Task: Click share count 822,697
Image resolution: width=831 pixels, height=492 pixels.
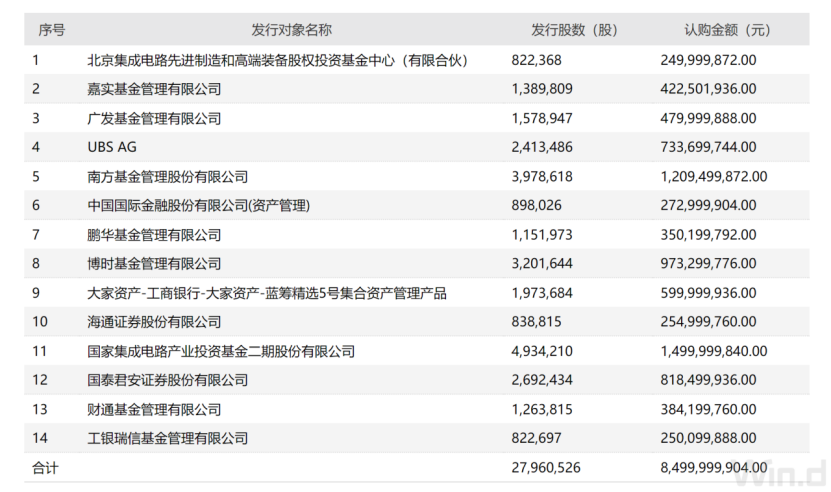Action: 536,438
